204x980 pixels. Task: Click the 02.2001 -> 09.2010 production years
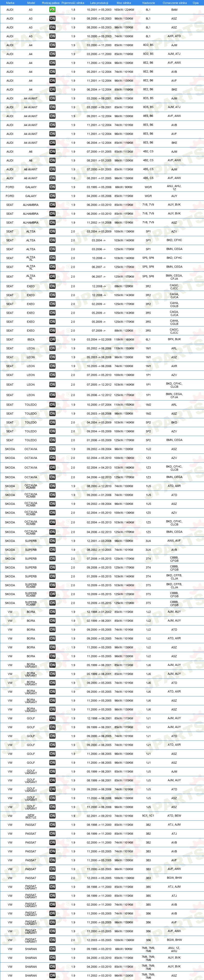tap(99, 816)
